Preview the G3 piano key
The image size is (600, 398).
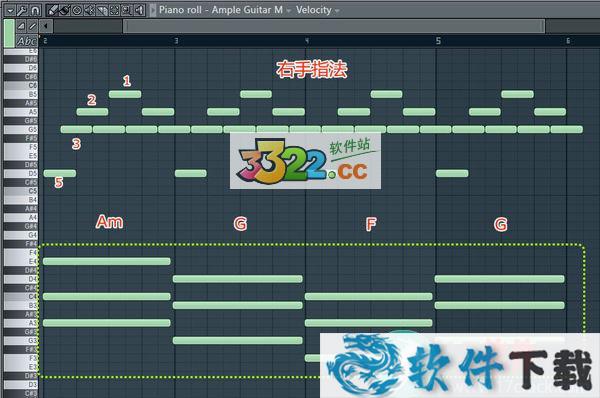(x=21, y=341)
